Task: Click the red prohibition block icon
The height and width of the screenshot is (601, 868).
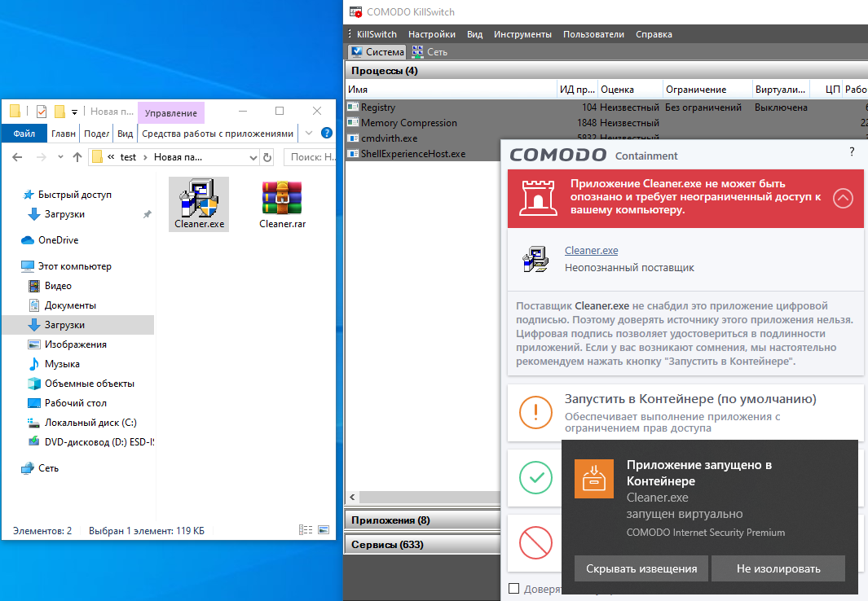Action: coord(535,542)
